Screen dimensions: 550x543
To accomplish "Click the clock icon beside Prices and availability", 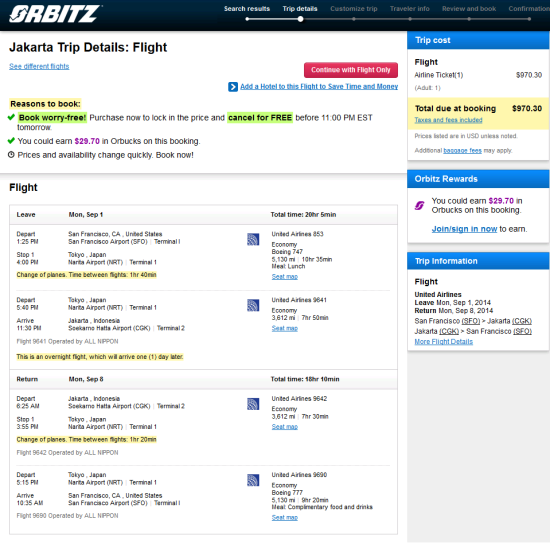I will tap(11, 155).
